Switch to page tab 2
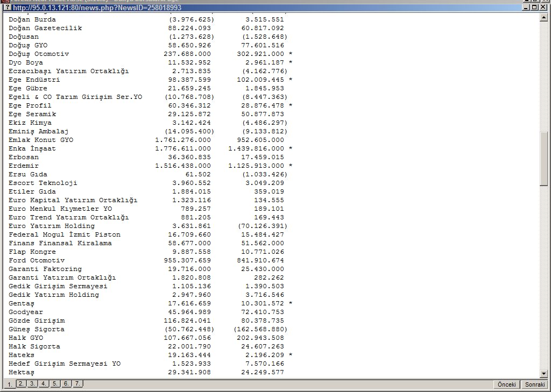Viewport: 551px width, 392px height. (22, 383)
